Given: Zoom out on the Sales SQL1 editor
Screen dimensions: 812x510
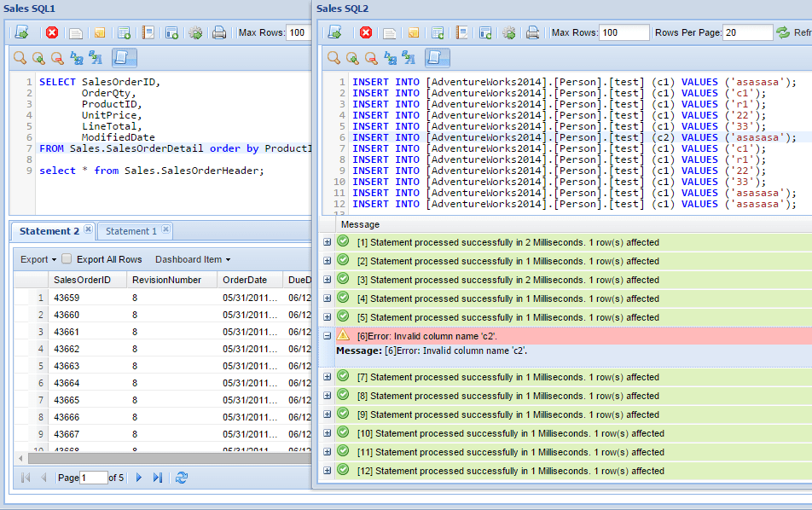Looking at the screenshot, I should [57, 58].
